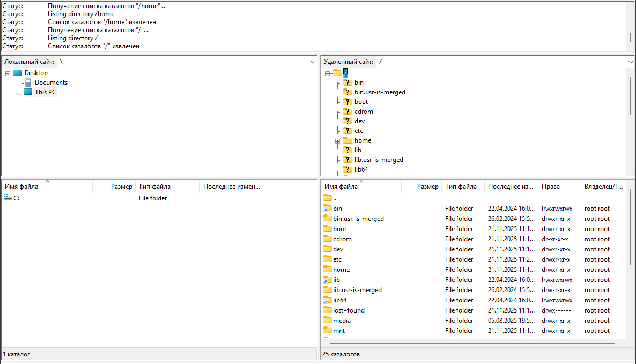Click the Documents icon in local tree
This screenshot has width=636, height=364.
(28, 83)
